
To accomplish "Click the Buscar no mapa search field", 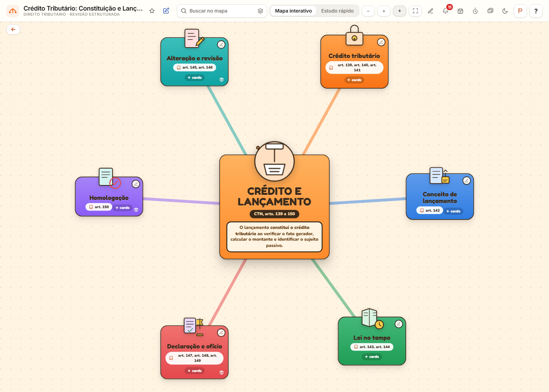I will pos(222,11).
